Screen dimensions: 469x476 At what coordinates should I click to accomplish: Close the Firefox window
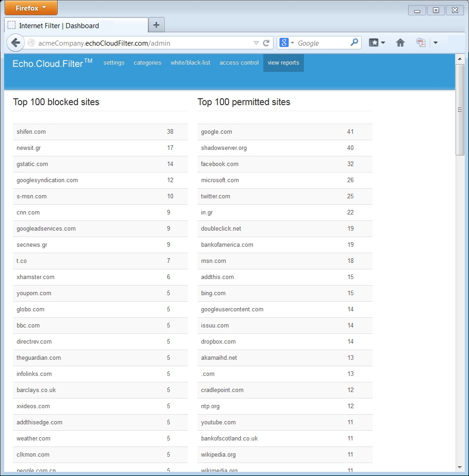point(455,10)
